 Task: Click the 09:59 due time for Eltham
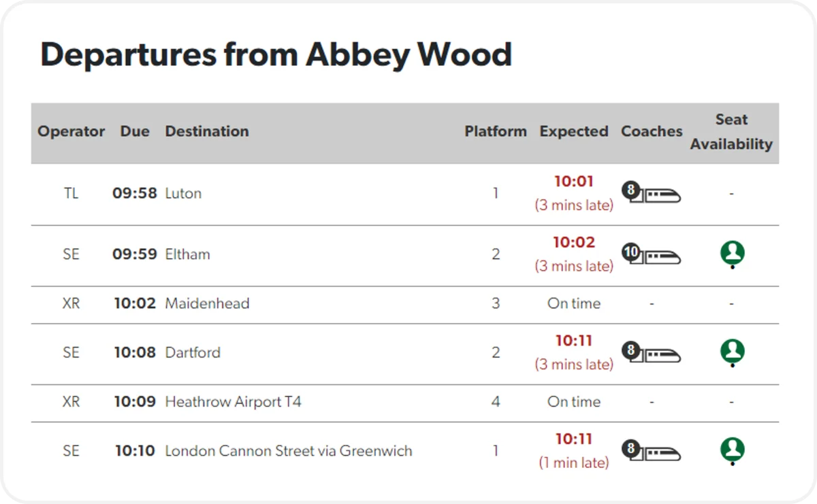[x=135, y=254]
